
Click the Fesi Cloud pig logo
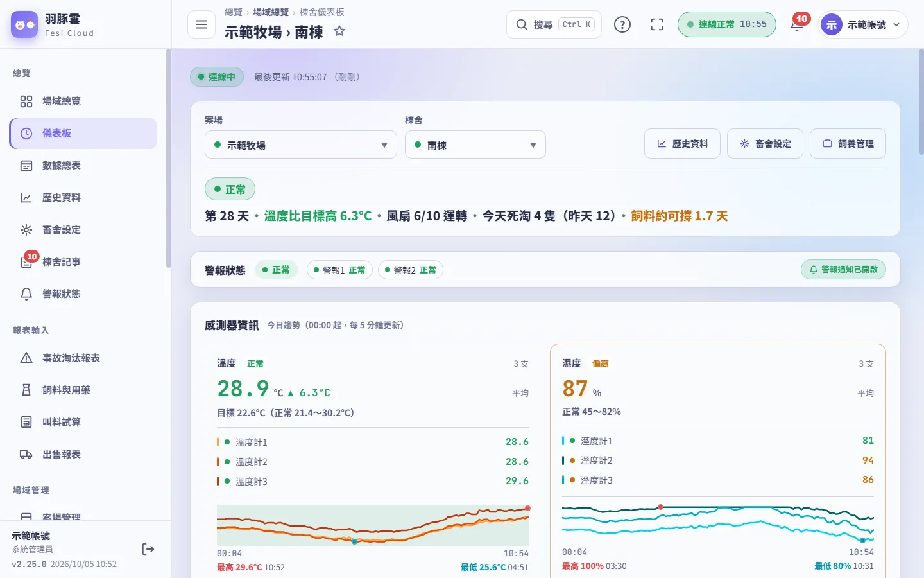[x=24, y=24]
